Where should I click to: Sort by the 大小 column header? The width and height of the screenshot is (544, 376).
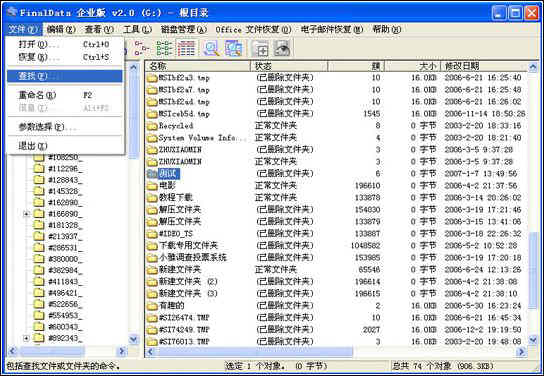click(413, 66)
